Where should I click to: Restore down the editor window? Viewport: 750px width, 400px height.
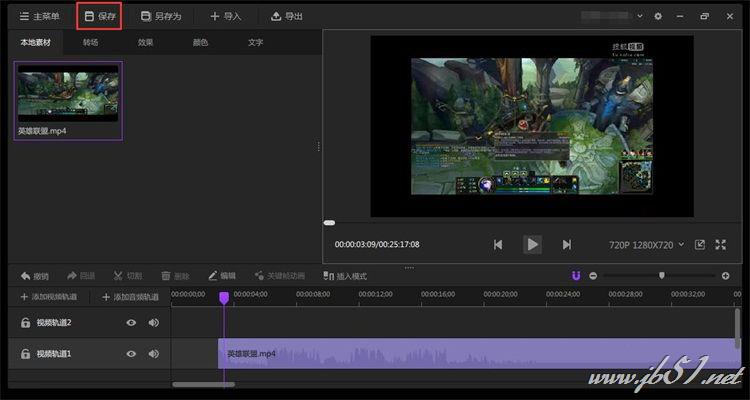pyautogui.click(x=705, y=16)
